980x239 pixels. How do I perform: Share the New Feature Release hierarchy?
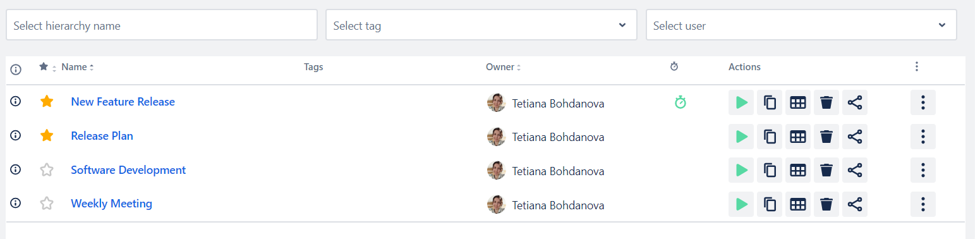coord(855,102)
